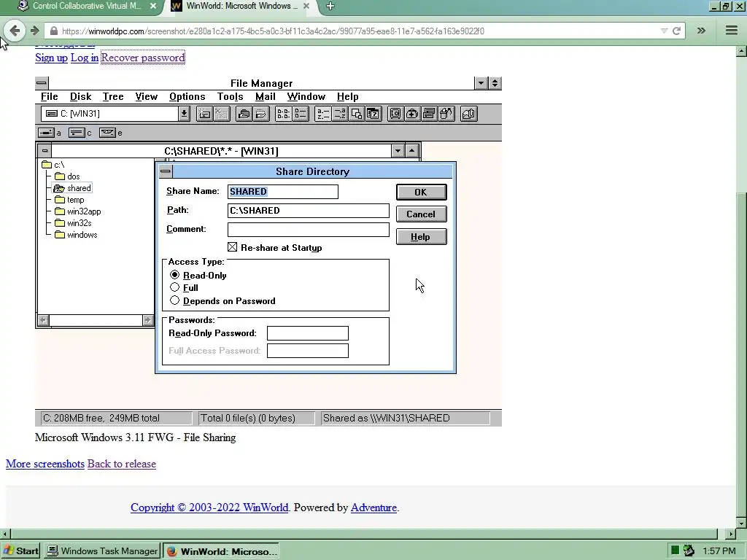Viewport: 747px width, 560px height.
Task: Select Read-Only access type
Action: (x=175, y=275)
